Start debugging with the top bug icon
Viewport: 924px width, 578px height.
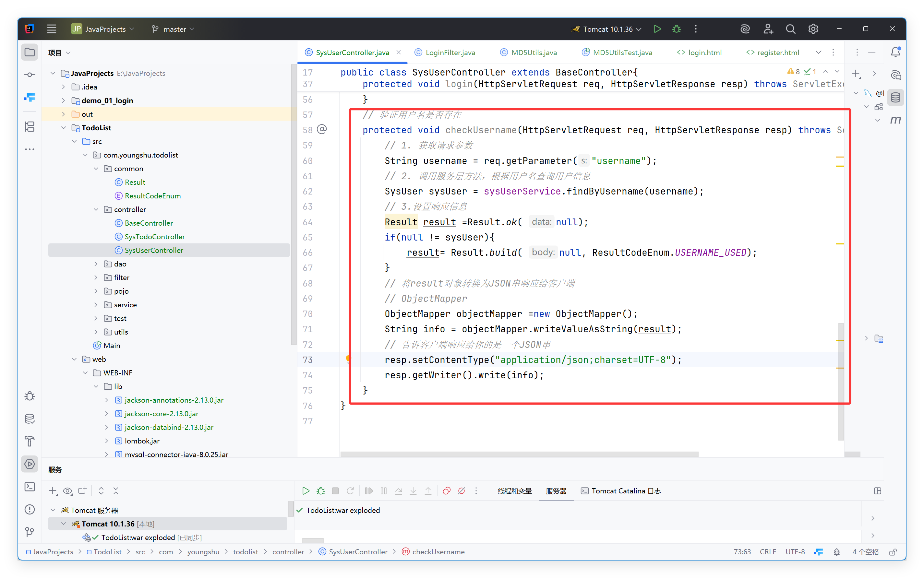[677, 29]
